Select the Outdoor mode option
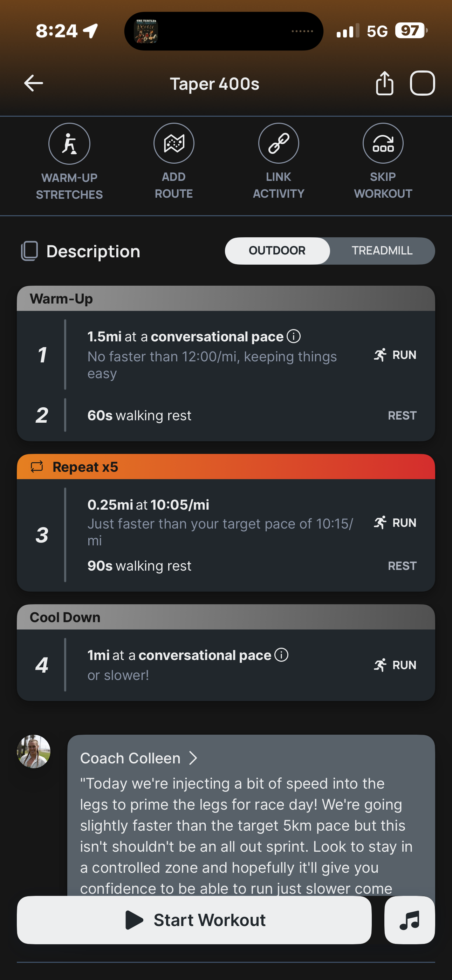 tap(277, 251)
